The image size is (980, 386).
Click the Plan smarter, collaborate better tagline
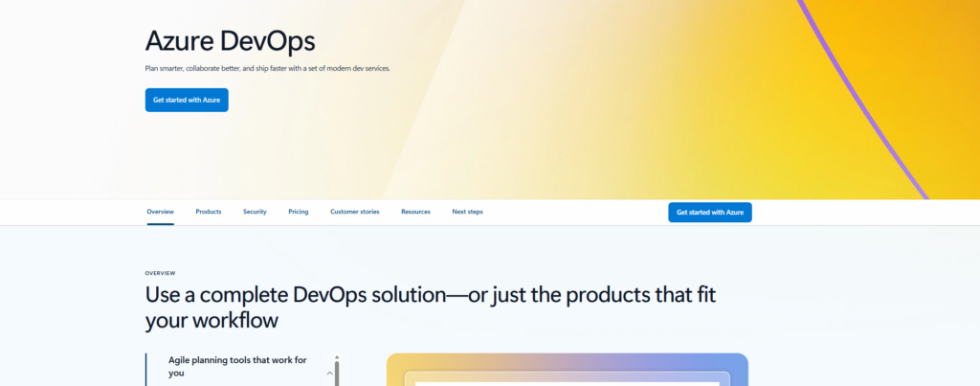[268, 69]
